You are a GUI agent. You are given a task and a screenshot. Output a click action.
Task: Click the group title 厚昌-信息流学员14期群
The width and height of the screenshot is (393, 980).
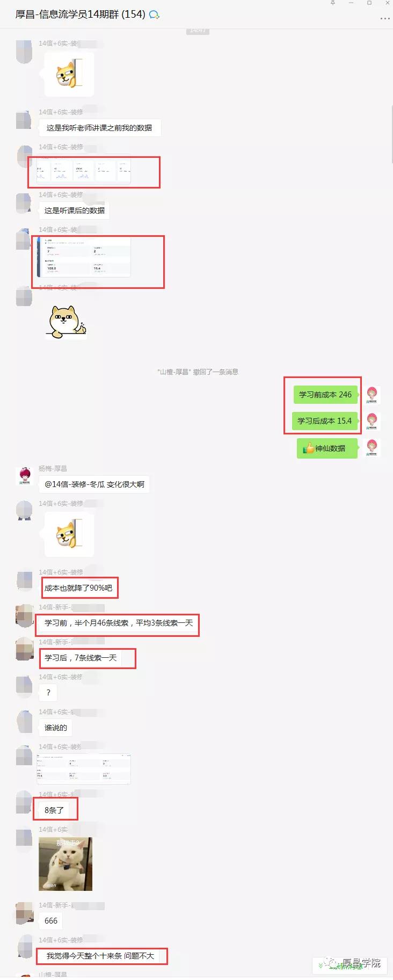pos(81,14)
